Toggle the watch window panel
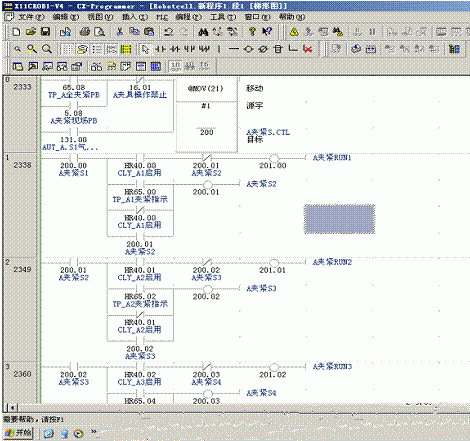This screenshot has width=470, height=441. (x=47, y=66)
